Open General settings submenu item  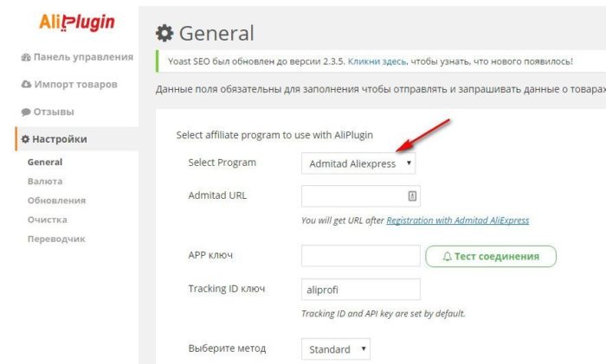[x=45, y=163]
